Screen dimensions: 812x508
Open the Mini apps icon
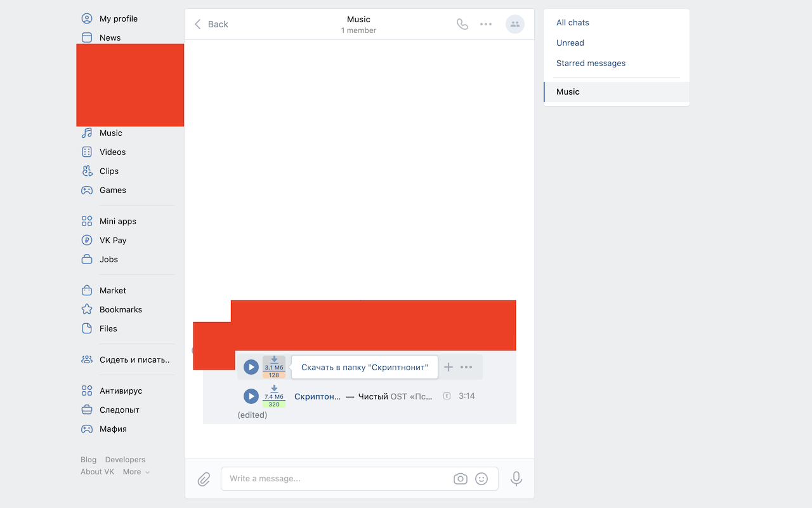[87, 221]
